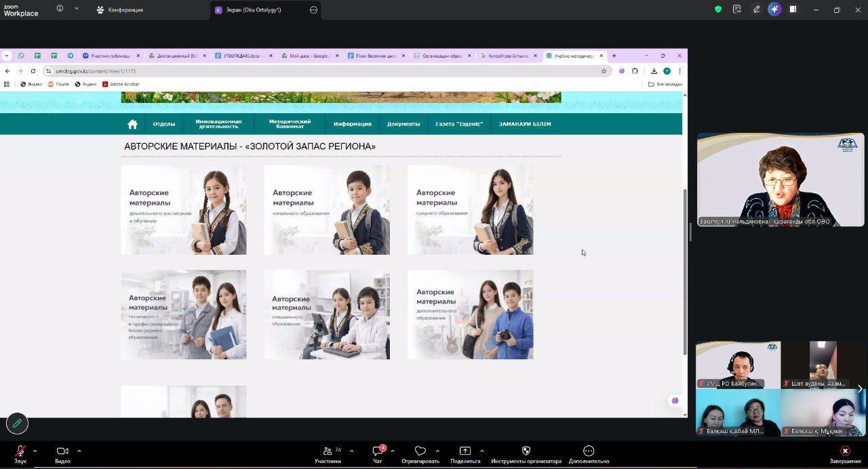This screenshot has width=868, height=469.
Task: Expand audio options arrow beside Звук
Action: tap(35, 451)
